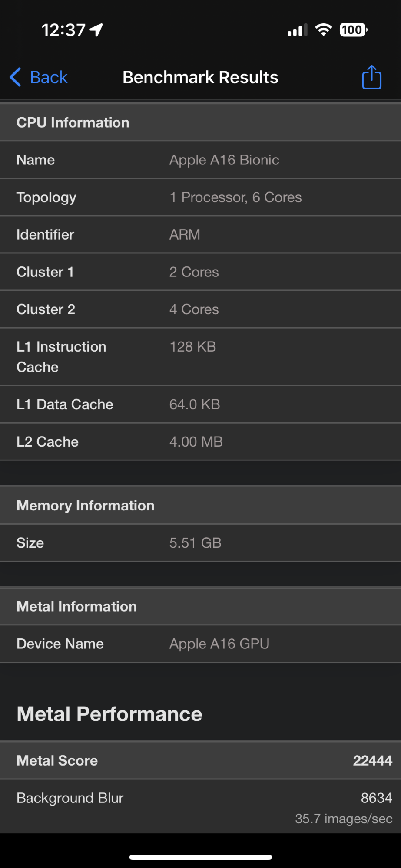
Task: Tap the Memory Information section header
Action: pos(200,505)
